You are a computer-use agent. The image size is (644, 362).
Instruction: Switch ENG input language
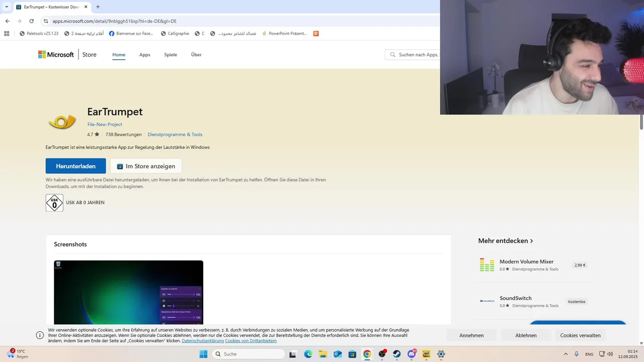pos(589,354)
